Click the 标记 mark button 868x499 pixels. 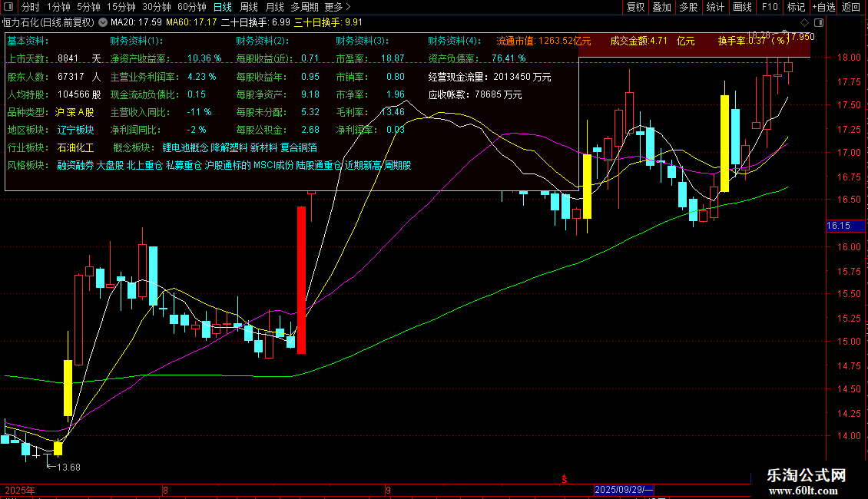796,7
